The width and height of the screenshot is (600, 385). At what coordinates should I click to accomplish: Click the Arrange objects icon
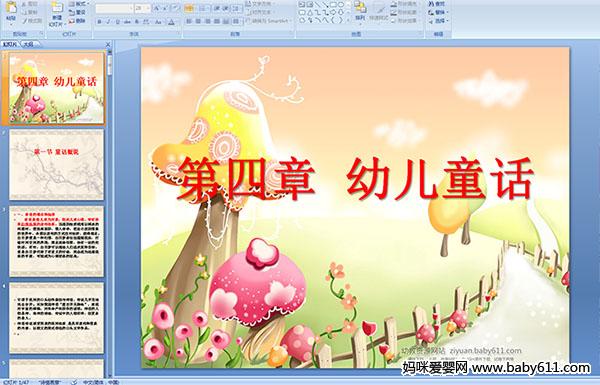tap(360, 11)
